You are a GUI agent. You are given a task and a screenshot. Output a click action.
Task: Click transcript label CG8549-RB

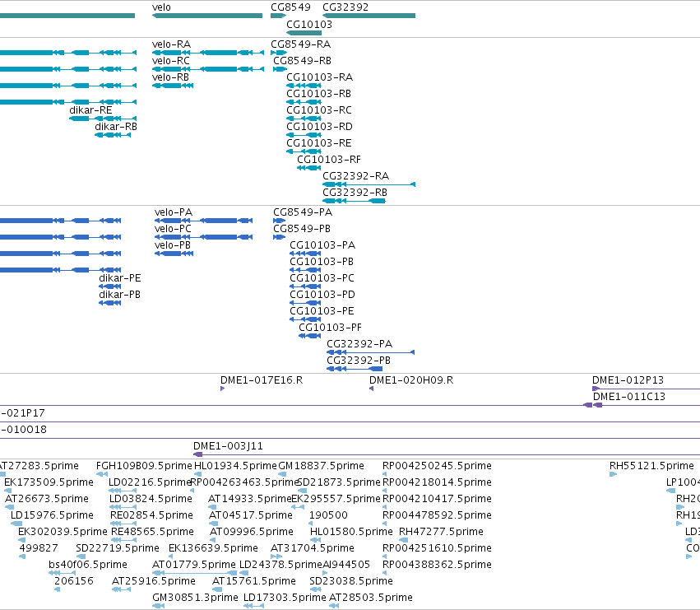point(302,61)
